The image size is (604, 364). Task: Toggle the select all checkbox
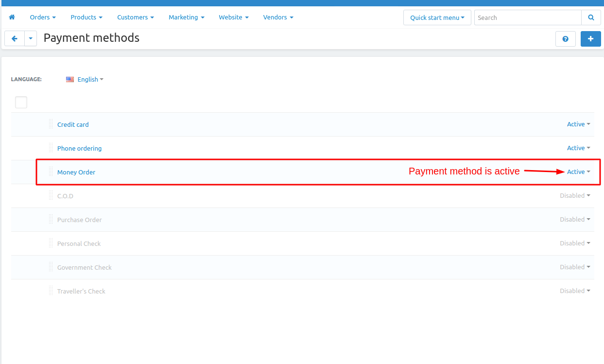(x=21, y=102)
